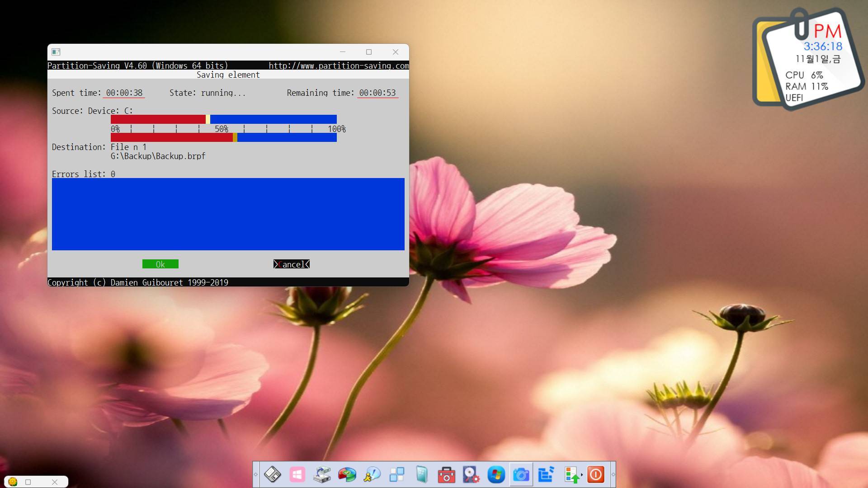Launch the teal Windows folder icon in dock

[421, 474]
